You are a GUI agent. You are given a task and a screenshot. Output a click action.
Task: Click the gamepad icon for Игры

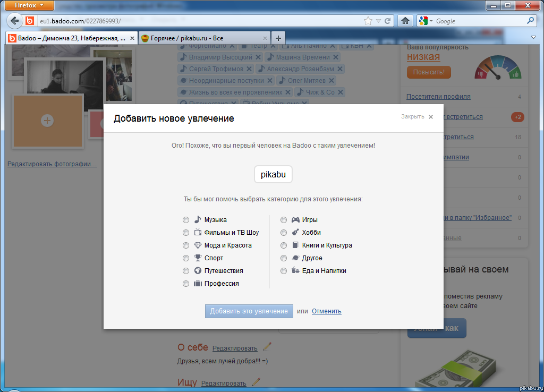click(295, 219)
